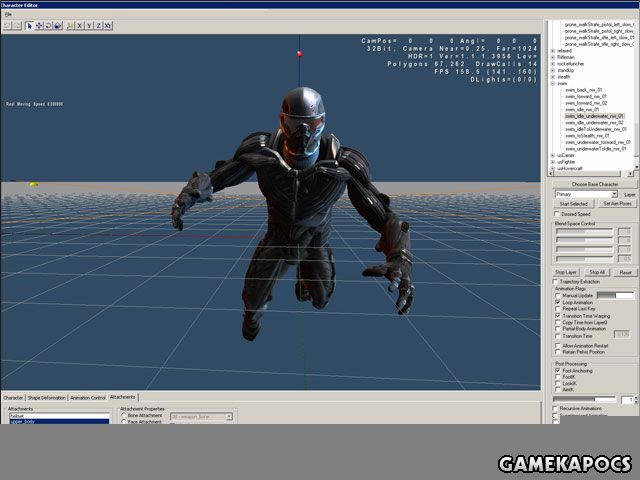Select swim_forward_nw_01 animation
Image resolution: width=640 pixels, height=480 pixels.
[586, 97]
